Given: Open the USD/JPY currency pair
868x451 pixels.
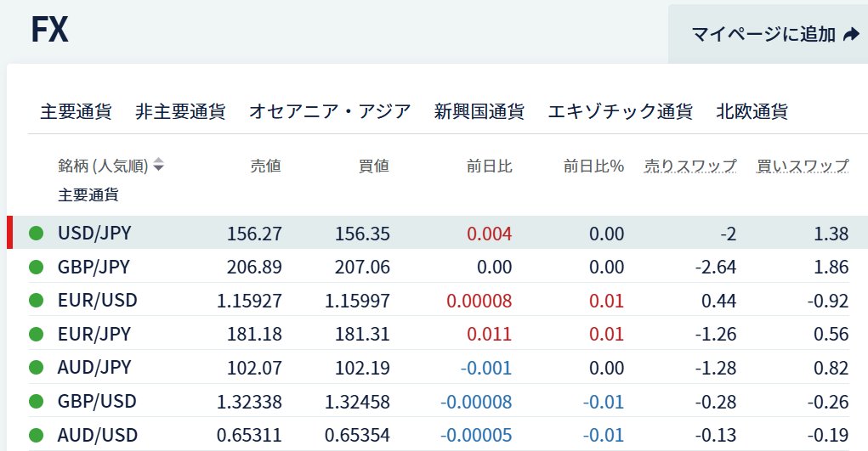Looking at the screenshot, I should point(94,233).
